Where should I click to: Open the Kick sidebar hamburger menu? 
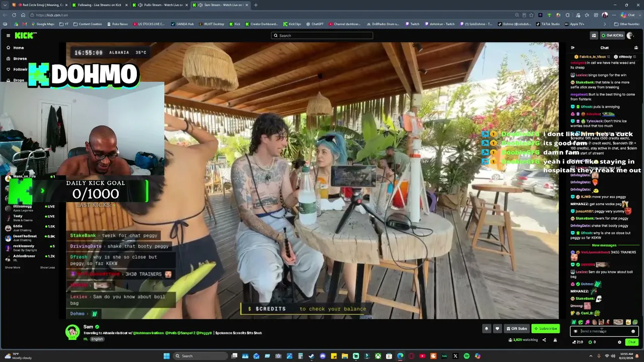click(8, 35)
